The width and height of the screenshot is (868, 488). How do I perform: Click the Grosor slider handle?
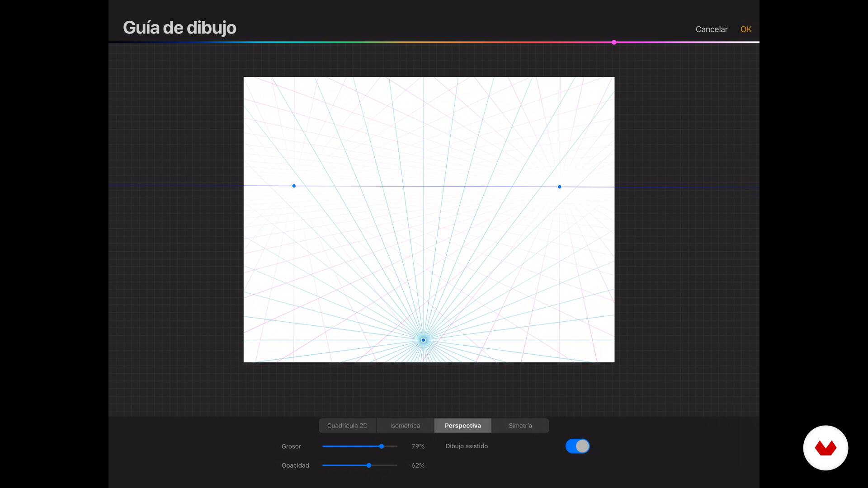pyautogui.click(x=382, y=446)
